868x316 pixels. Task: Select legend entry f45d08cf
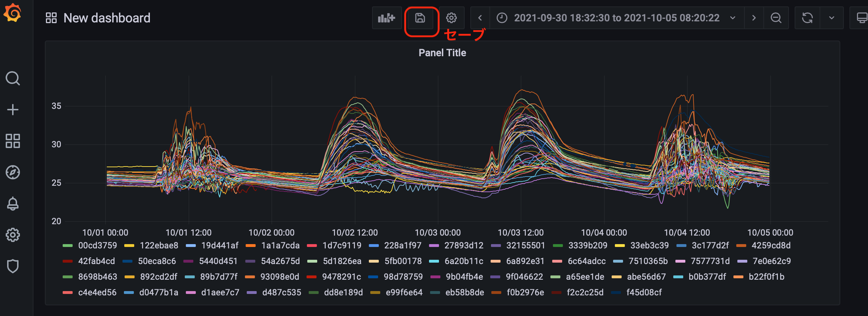[x=644, y=293]
